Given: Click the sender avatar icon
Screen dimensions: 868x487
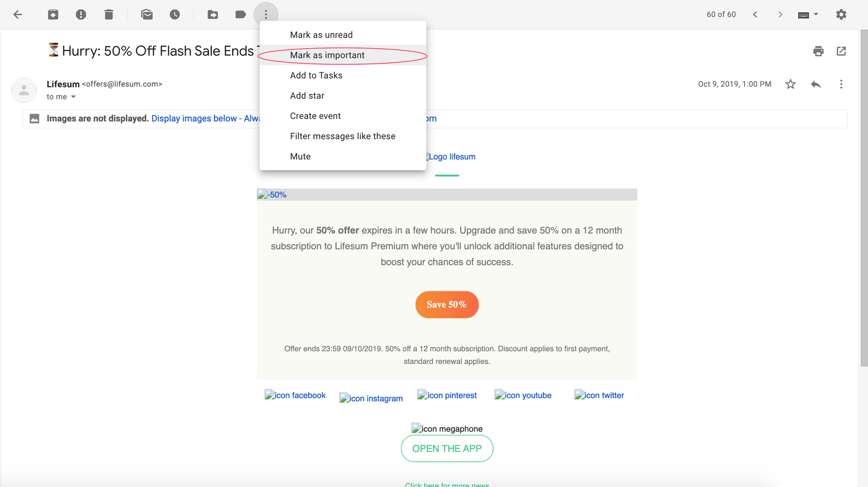Looking at the screenshot, I should tap(24, 90).
